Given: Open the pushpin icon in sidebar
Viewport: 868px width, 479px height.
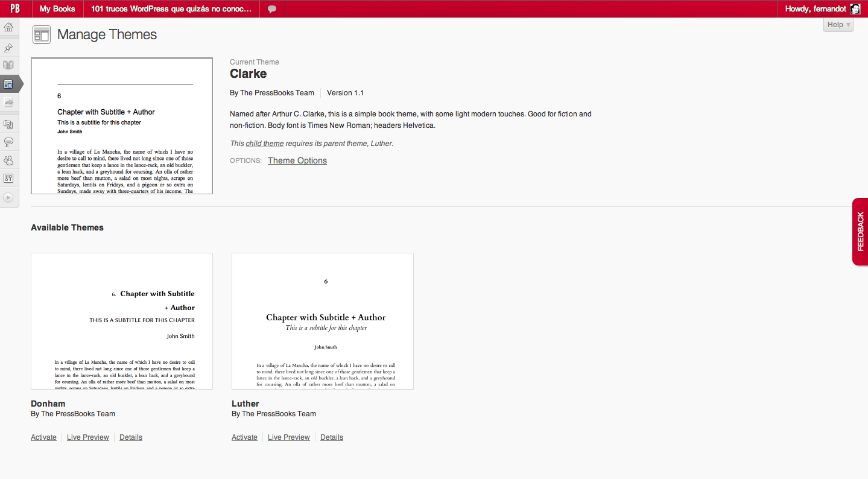Looking at the screenshot, I should point(8,48).
